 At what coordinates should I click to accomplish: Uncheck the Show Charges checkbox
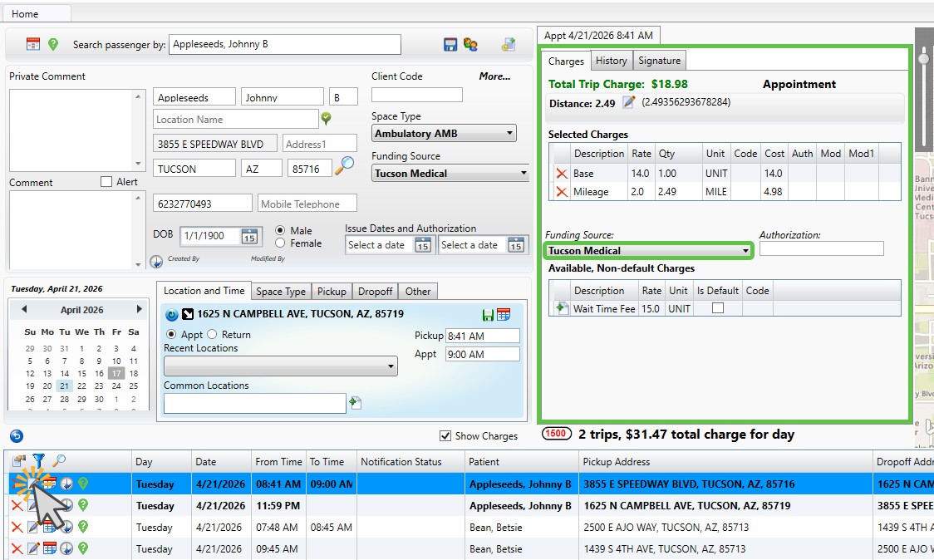pyautogui.click(x=445, y=435)
